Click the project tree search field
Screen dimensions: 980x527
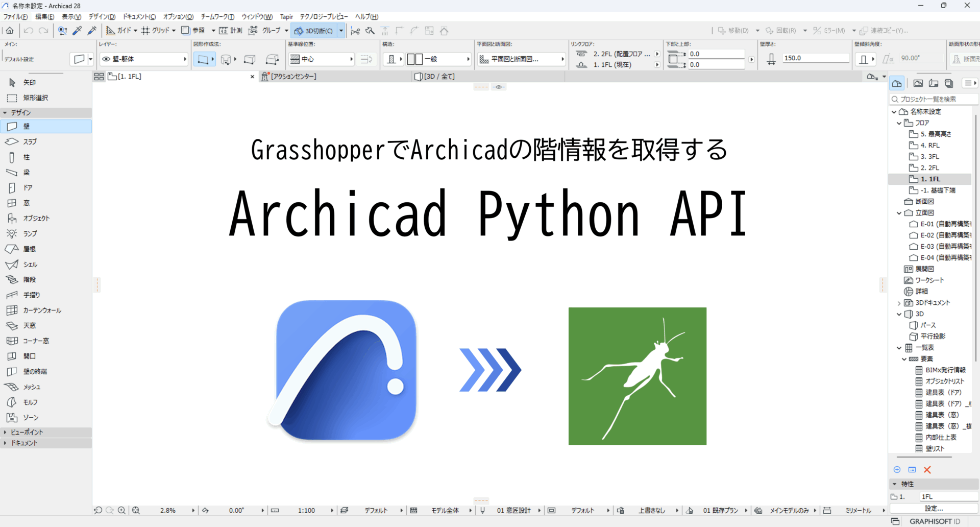934,99
